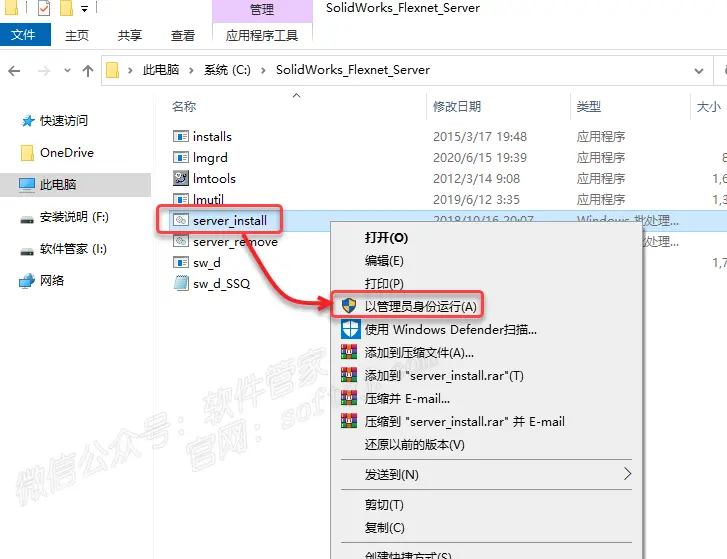Click the properties checkmark icon in title bar
Screen dimensions: 727x559
pyautogui.click(x=44, y=8)
